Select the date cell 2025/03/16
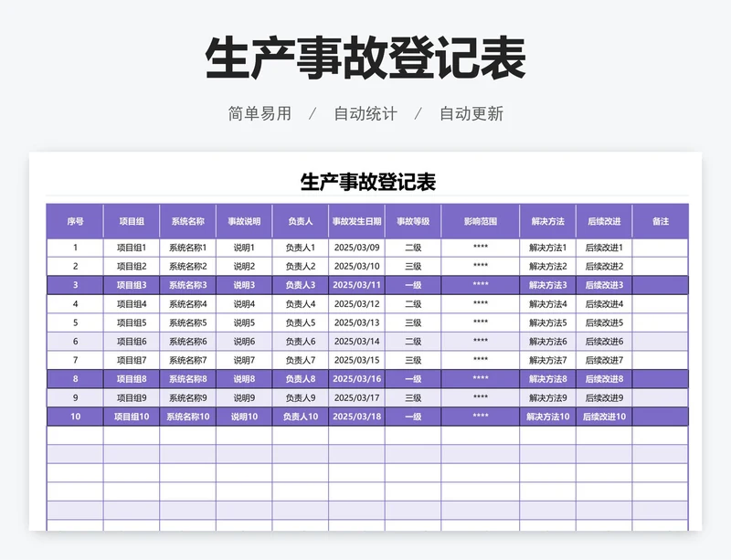731x560 pixels. pos(356,379)
